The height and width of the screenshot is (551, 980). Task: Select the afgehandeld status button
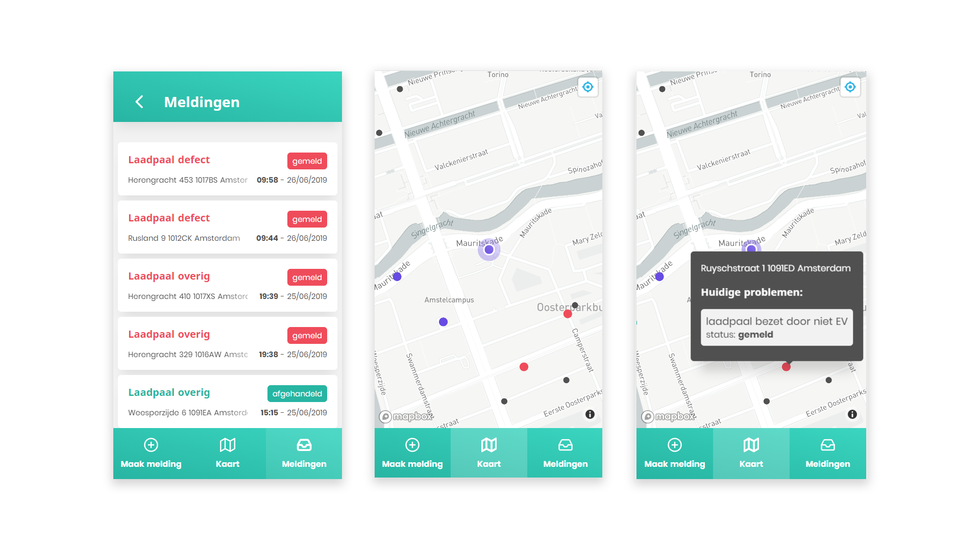tap(296, 392)
